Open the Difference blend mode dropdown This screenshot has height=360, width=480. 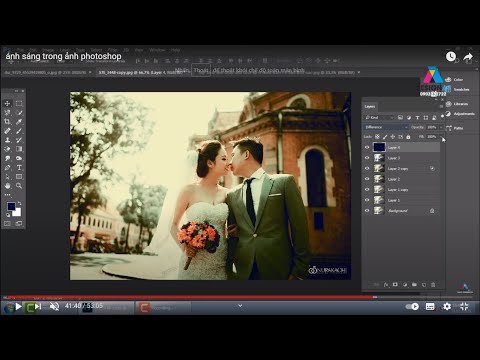coord(386,127)
